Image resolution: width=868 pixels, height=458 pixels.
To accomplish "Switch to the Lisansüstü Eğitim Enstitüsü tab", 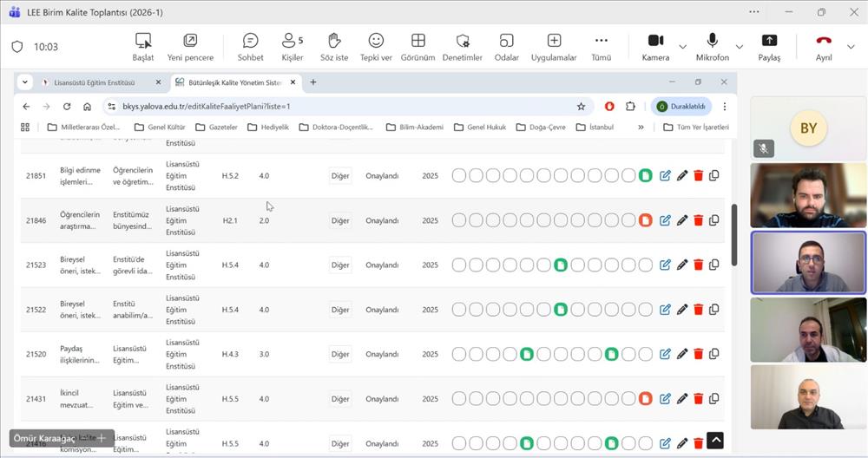I will click(94, 82).
